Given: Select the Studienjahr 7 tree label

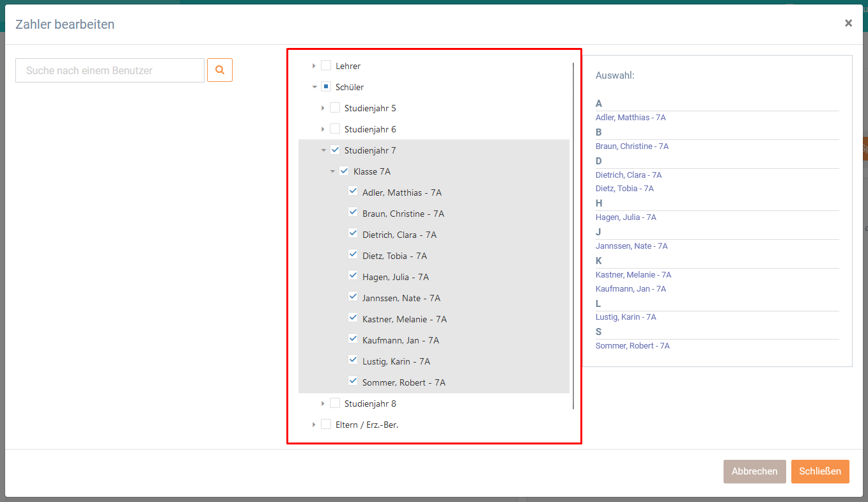Looking at the screenshot, I should (x=370, y=150).
